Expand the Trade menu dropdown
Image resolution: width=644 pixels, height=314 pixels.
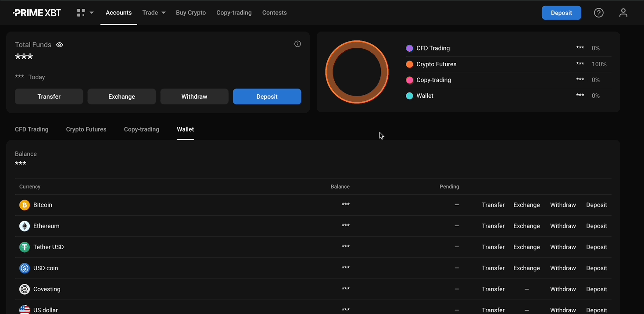coord(154,13)
